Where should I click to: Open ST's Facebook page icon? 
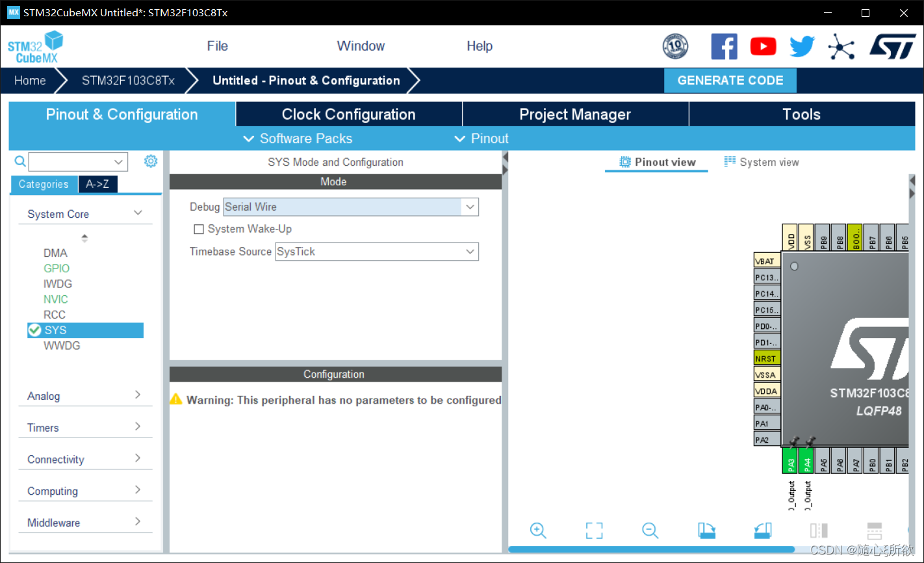tap(724, 47)
